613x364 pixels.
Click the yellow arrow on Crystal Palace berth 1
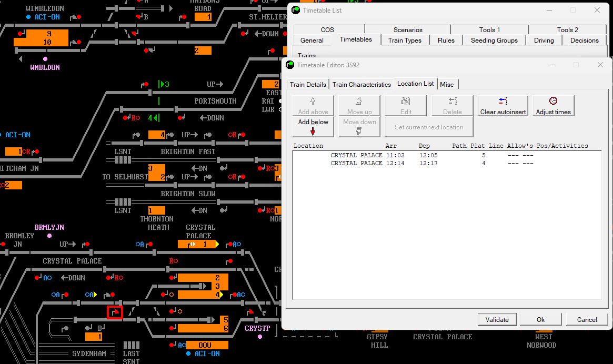217,245
